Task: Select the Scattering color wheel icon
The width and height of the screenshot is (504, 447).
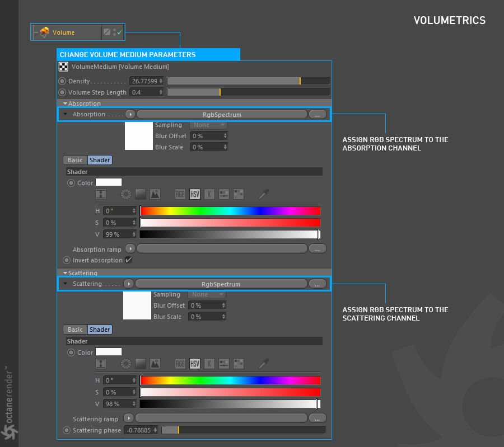Action: click(x=125, y=364)
